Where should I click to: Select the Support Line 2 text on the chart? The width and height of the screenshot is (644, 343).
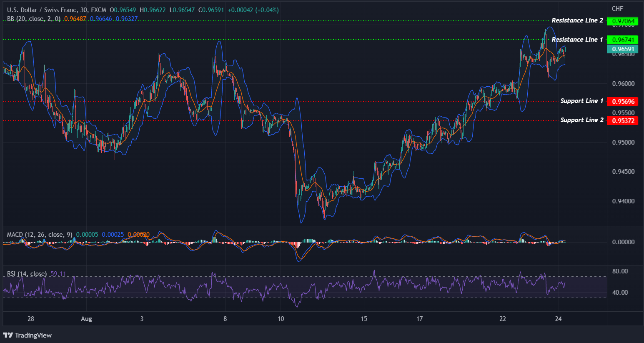click(x=581, y=120)
